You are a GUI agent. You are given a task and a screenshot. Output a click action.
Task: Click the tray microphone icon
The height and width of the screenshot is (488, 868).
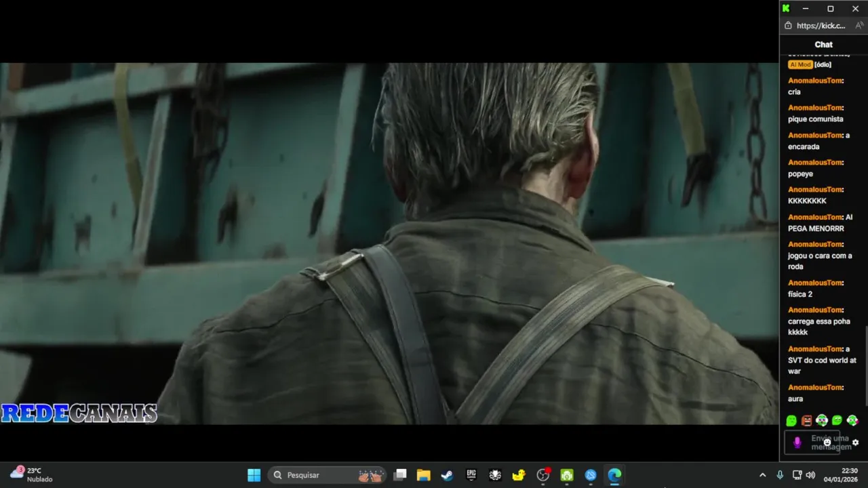780,475
